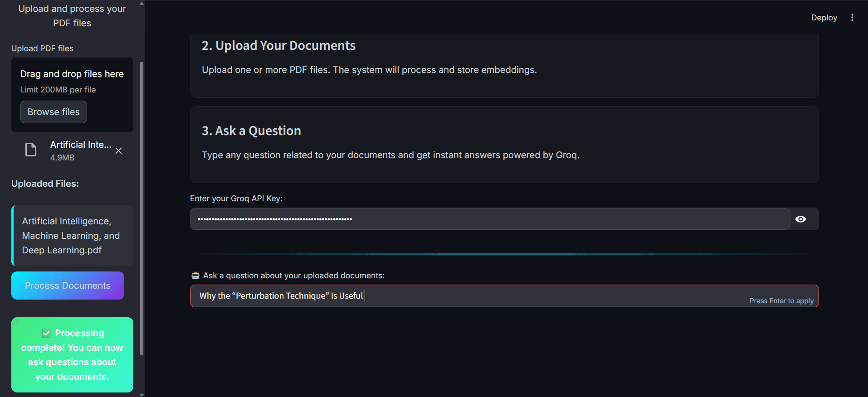
Task: Click the 'Uploaded Files:' label
Action: coord(45,184)
